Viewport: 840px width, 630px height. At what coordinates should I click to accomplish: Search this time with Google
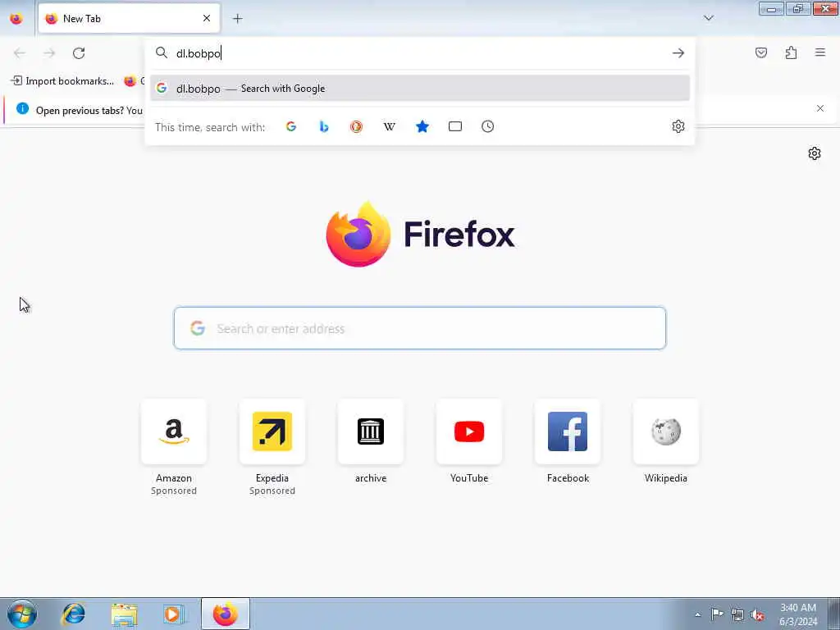(x=291, y=126)
